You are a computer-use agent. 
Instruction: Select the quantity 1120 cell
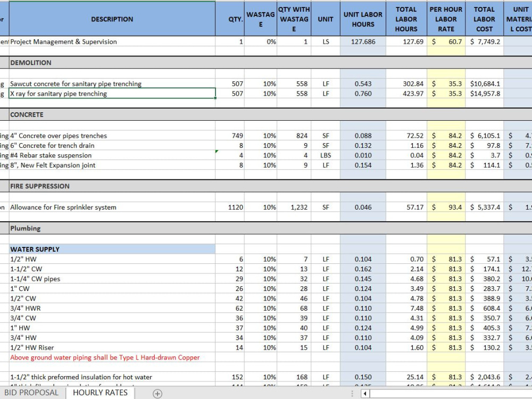(x=230, y=207)
